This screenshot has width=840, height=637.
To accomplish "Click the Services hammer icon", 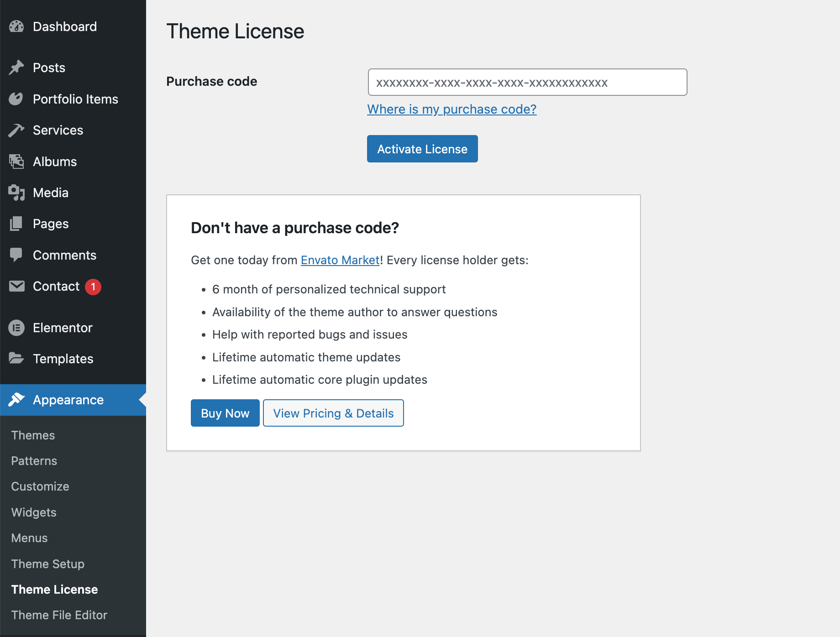I will (16, 131).
